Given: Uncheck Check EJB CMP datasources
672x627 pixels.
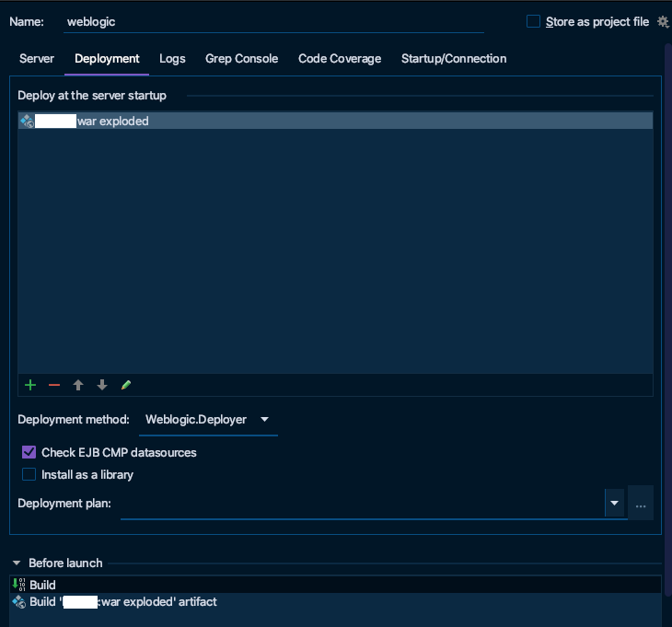Looking at the screenshot, I should click(x=29, y=452).
